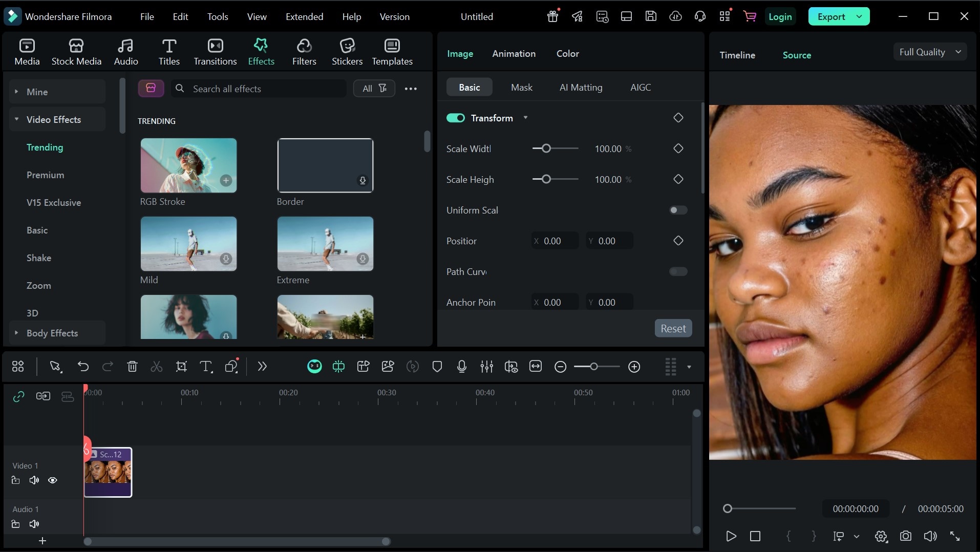Click the delete trash icon

(x=132, y=367)
